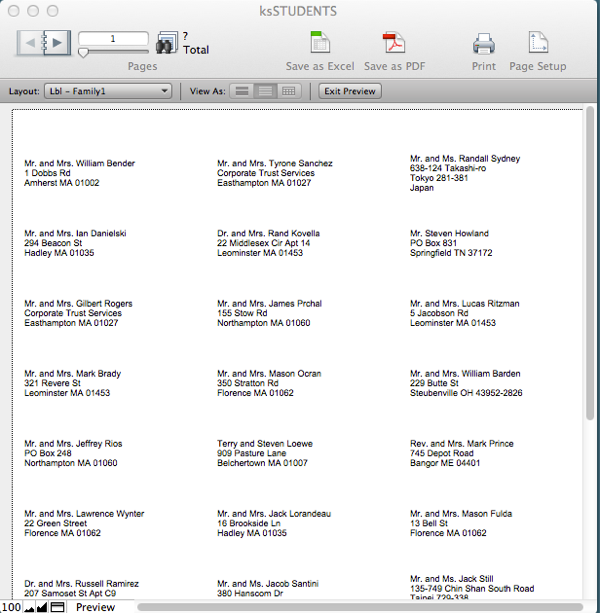Click the zoom percentage box showing 100

point(11,607)
